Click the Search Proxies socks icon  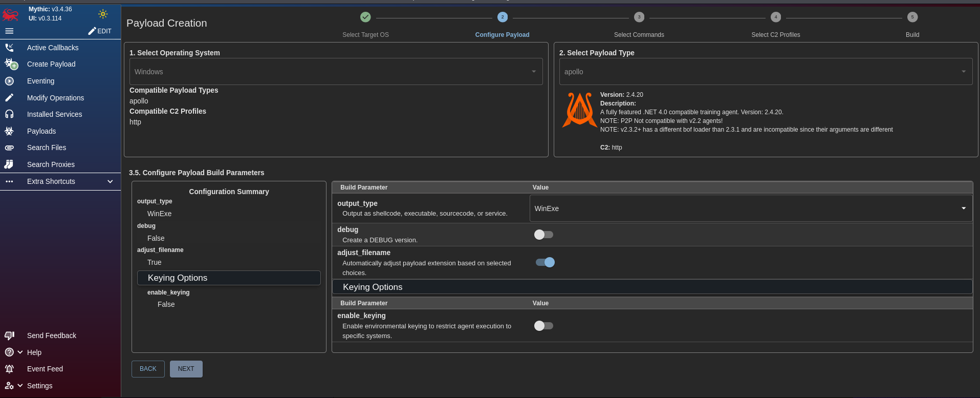point(9,164)
